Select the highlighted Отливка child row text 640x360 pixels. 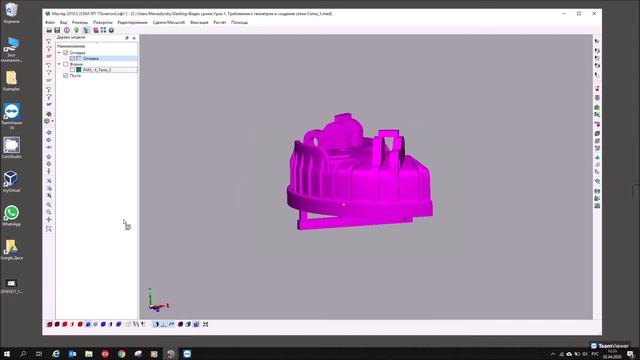pyautogui.click(x=91, y=58)
